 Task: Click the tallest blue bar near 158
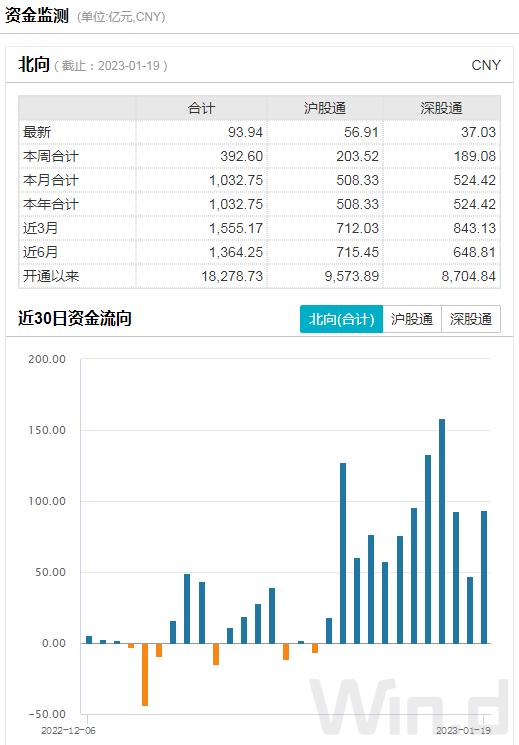pos(442,531)
